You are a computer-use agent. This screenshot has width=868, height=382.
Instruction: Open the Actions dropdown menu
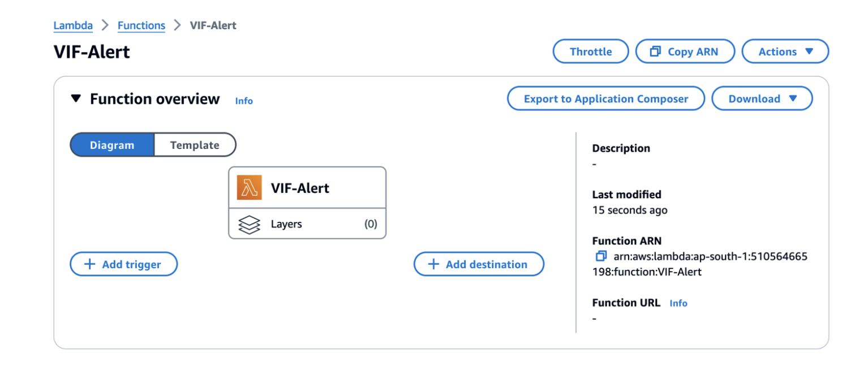785,51
